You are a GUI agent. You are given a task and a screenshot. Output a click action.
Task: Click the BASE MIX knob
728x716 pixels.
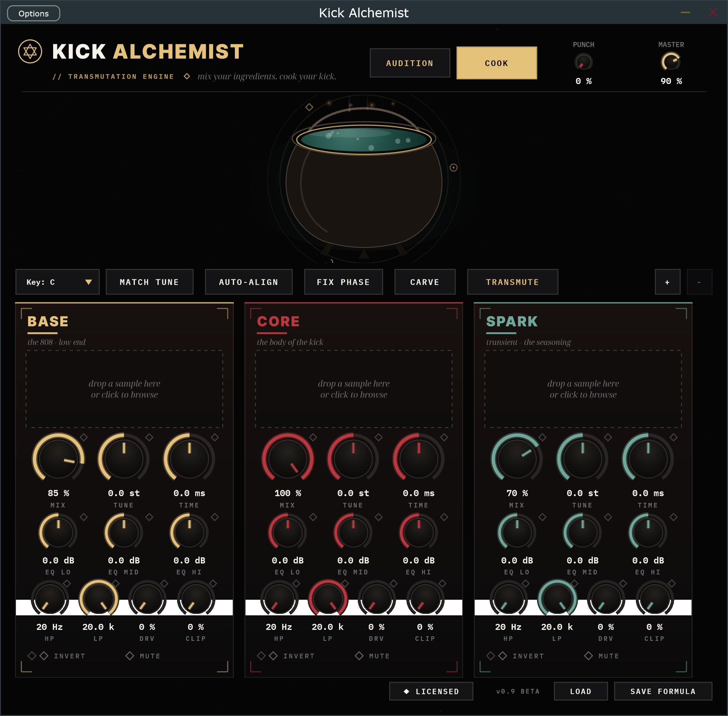(58, 459)
